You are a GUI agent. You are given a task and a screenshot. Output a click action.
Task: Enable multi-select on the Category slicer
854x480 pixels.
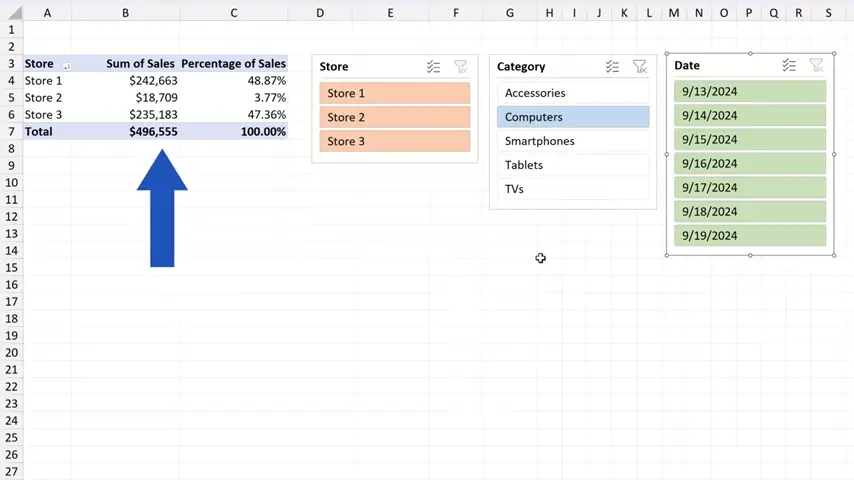612,67
